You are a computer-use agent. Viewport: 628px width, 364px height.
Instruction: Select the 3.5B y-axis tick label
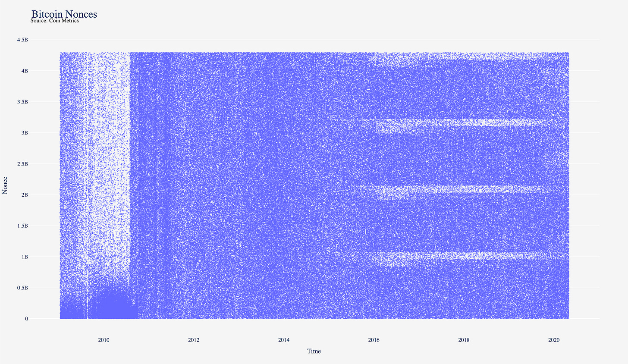[x=22, y=102]
